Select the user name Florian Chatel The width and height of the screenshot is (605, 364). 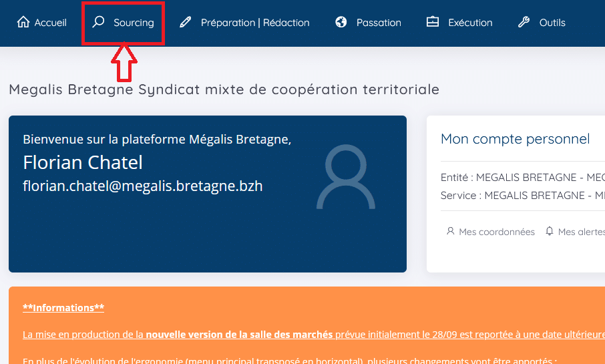click(x=83, y=162)
